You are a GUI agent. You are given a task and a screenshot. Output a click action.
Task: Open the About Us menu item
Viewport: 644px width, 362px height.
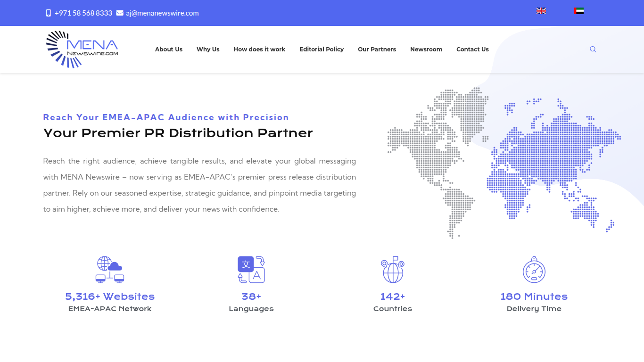pyautogui.click(x=169, y=49)
